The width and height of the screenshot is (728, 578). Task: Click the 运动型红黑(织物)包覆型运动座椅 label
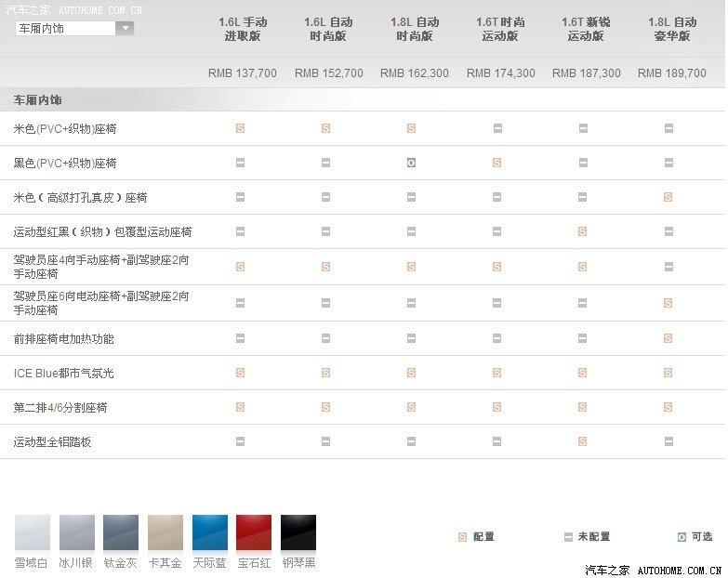(x=102, y=232)
